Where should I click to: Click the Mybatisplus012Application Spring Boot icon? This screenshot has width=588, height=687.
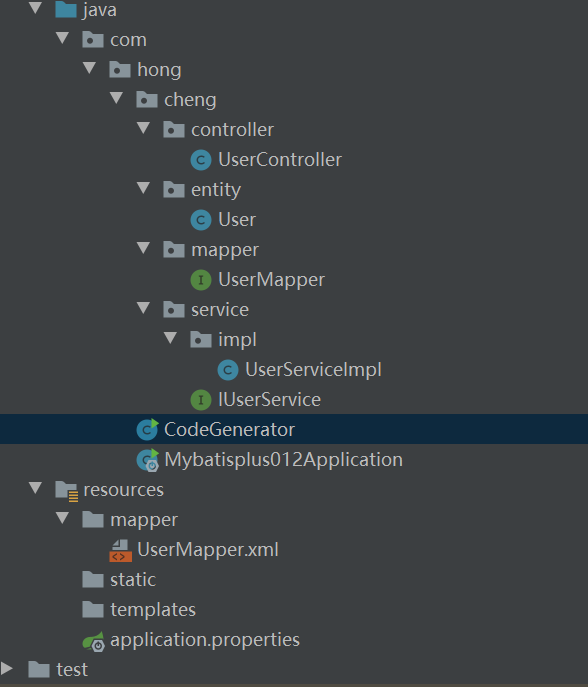coord(148,460)
